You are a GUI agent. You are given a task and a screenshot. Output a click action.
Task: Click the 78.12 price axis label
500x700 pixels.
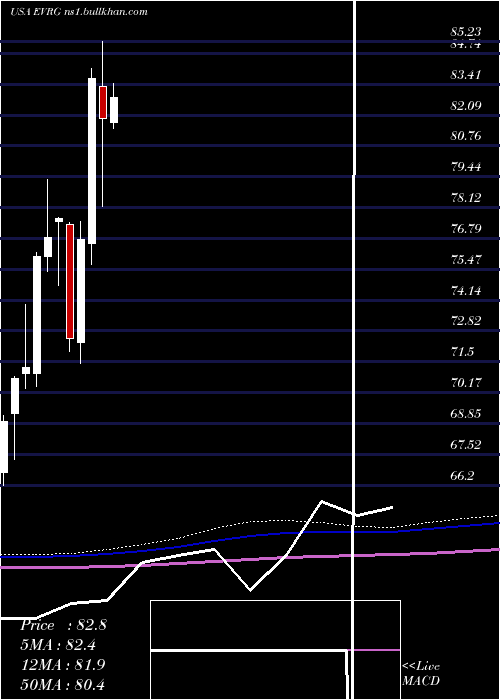466,197
